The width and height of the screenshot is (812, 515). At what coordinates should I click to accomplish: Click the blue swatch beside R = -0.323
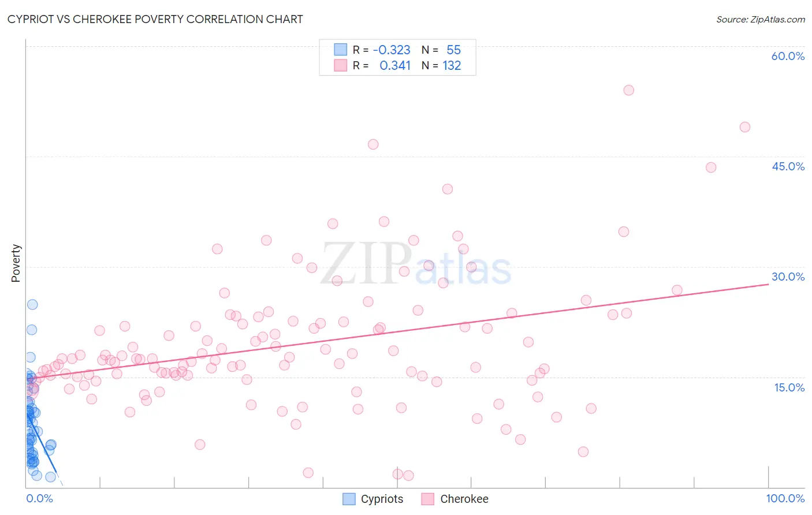(x=341, y=50)
